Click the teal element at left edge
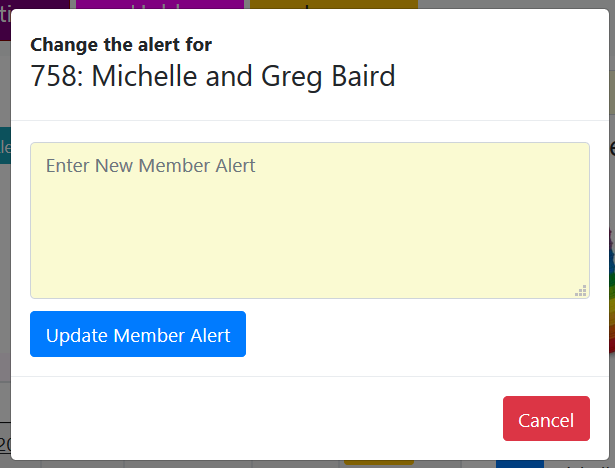Viewport: 615px width, 468px height. (4, 145)
